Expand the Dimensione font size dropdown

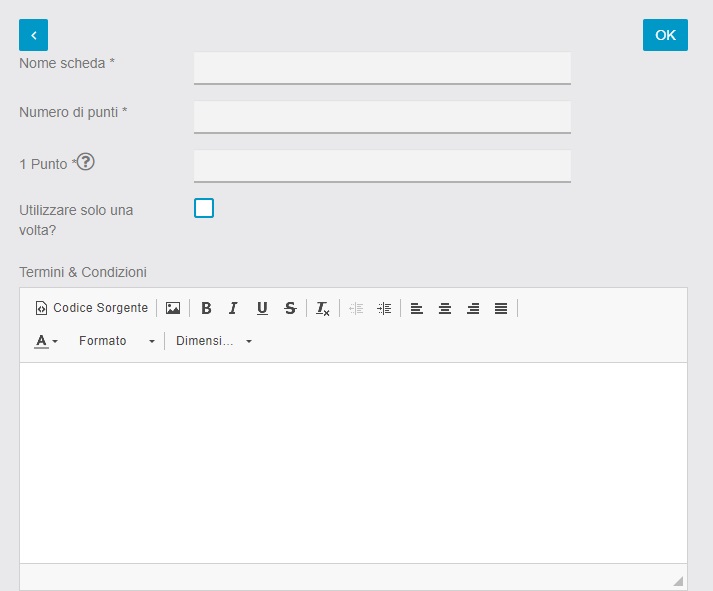(x=214, y=341)
